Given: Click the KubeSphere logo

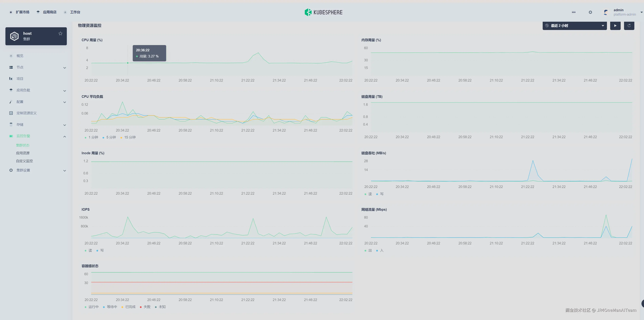Looking at the screenshot, I should [x=323, y=12].
